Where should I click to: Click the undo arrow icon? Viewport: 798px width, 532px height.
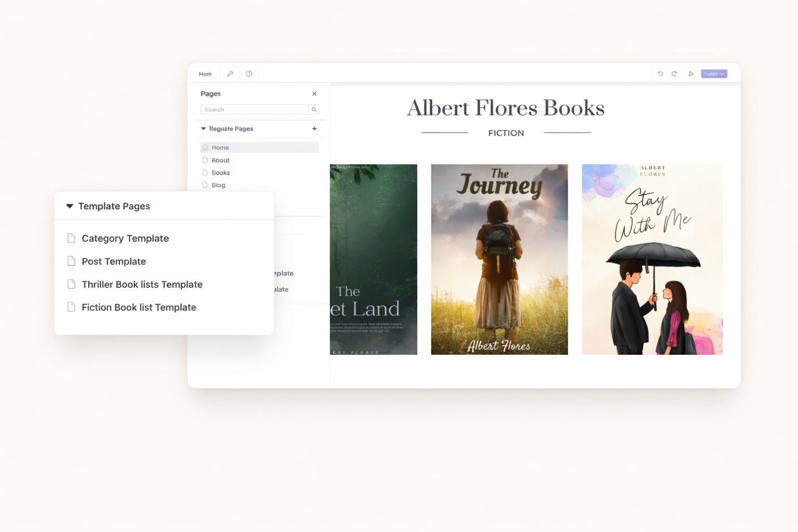click(660, 74)
